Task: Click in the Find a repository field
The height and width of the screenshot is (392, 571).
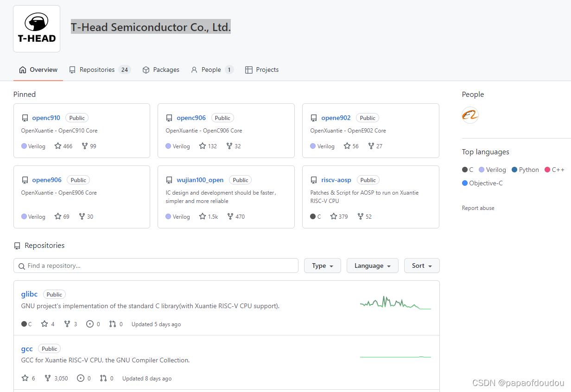Action: (x=156, y=266)
